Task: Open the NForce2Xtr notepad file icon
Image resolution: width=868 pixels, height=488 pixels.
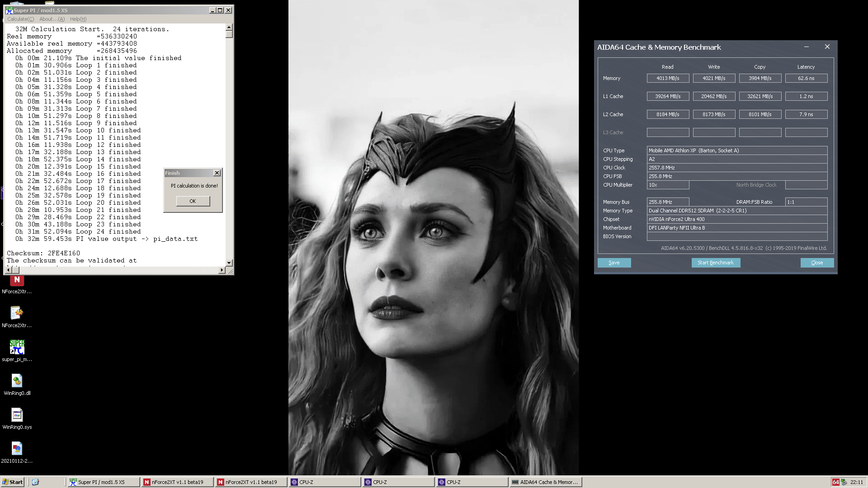Action: [x=17, y=313]
